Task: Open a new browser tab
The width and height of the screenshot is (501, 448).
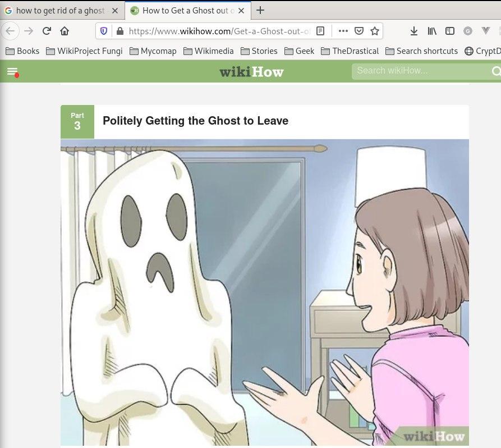Action: click(260, 10)
